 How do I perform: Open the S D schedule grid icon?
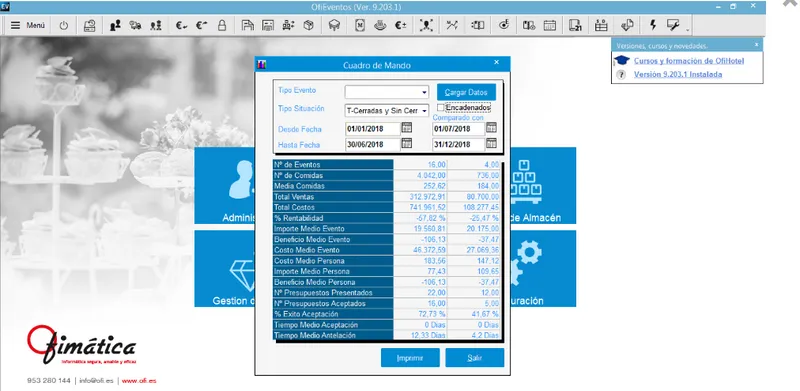point(601,25)
